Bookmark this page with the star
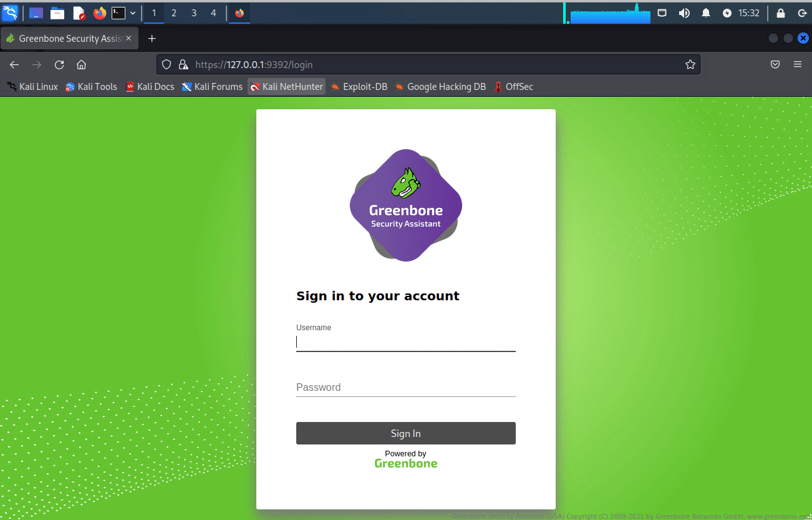This screenshot has height=520, width=812. pyautogui.click(x=690, y=64)
